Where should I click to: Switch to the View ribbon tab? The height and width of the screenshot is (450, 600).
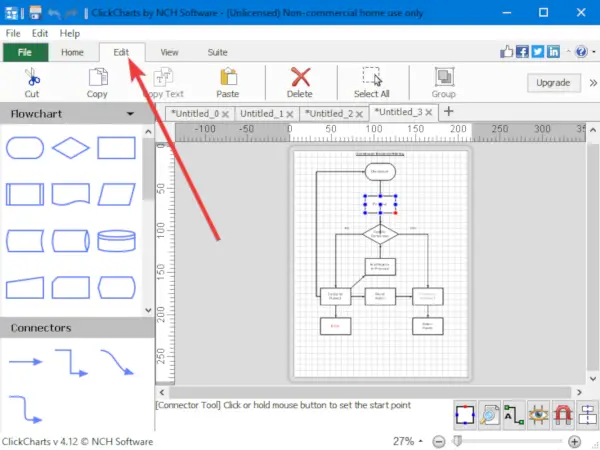point(169,52)
